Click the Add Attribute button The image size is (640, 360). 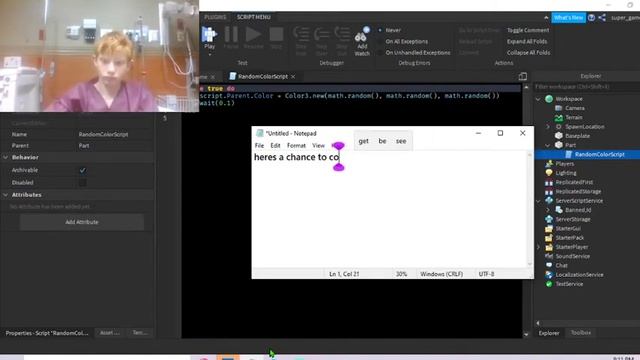(82, 222)
